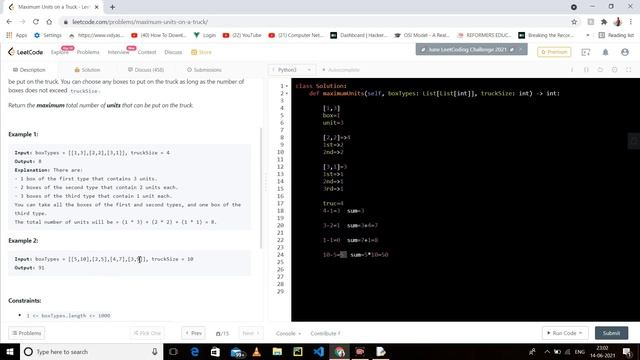
Task: Click the browser back arrow
Action: [9, 22]
